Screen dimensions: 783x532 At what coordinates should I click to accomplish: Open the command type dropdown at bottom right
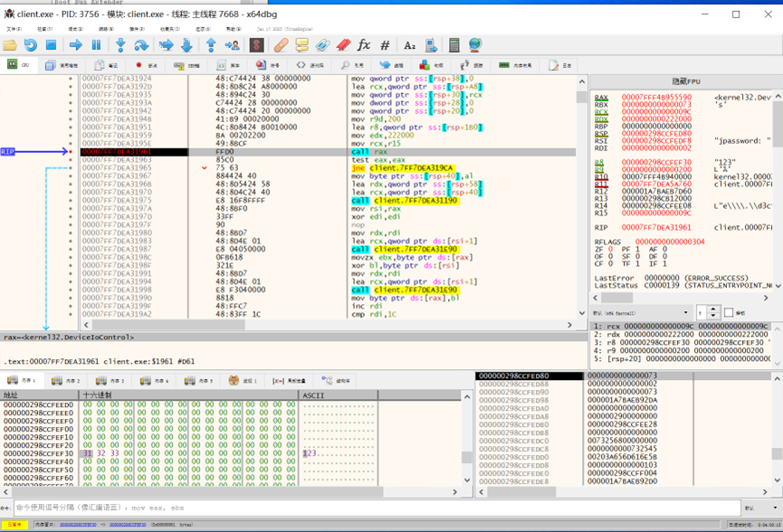pos(760,508)
